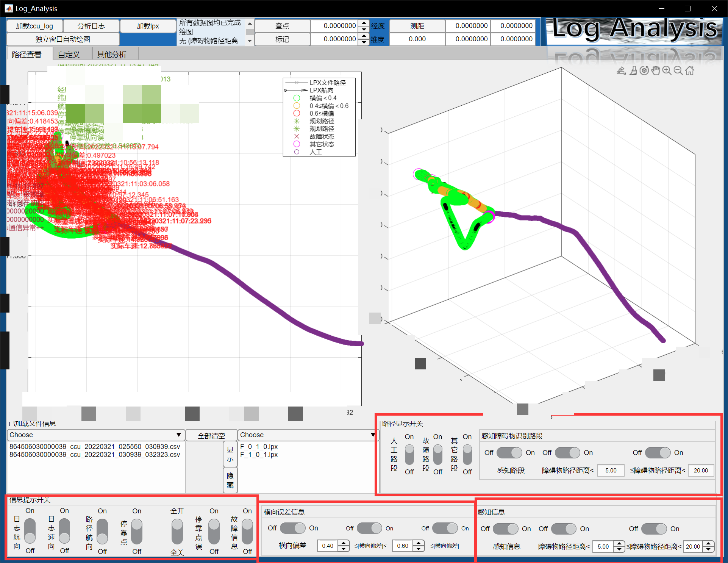Select F_0_1_0.lpx in the file list
This screenshot has width=728, height=563.
point(259,447)
